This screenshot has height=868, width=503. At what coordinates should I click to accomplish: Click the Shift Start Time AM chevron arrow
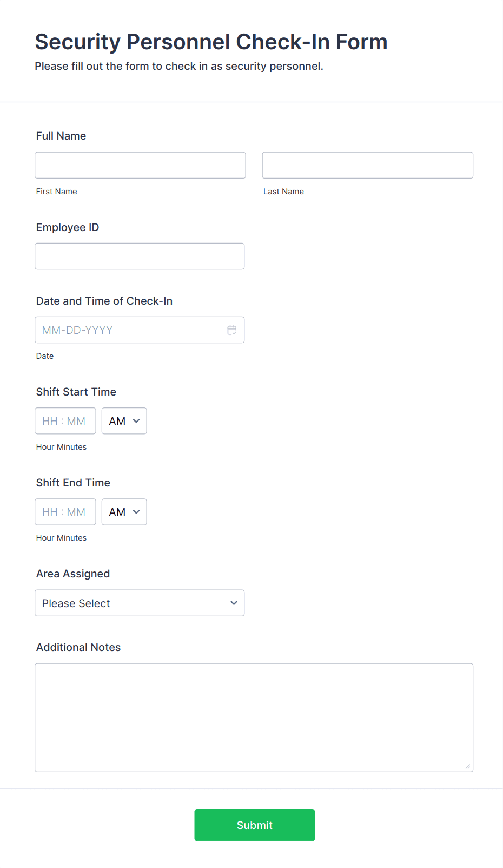(x=136, y=421)
